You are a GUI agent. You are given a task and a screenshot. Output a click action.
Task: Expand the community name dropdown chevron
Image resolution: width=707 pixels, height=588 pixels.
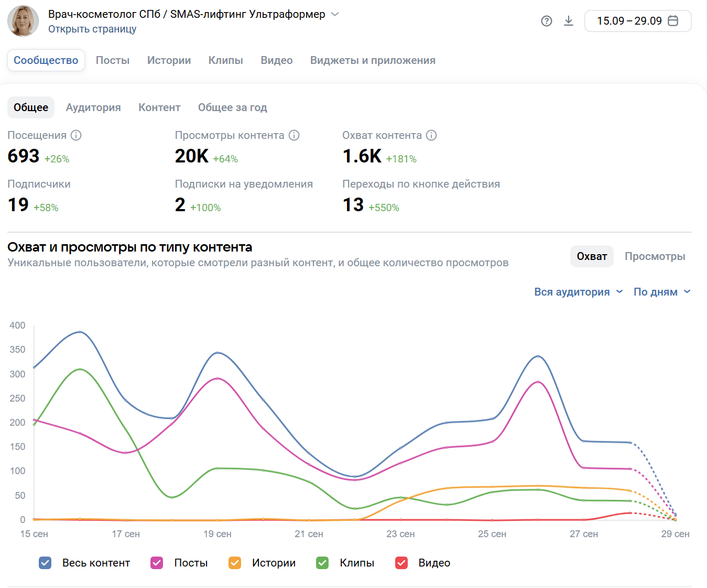tap(335, 14)
